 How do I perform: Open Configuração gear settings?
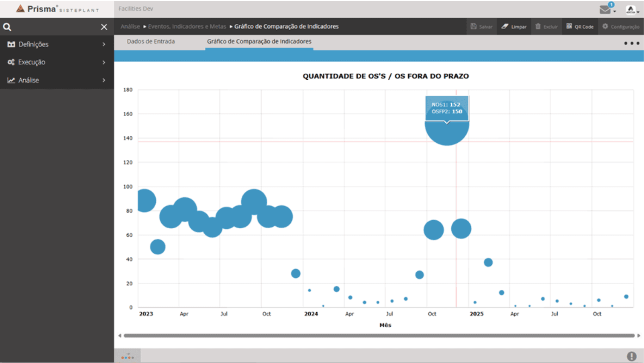click(621, 26)
